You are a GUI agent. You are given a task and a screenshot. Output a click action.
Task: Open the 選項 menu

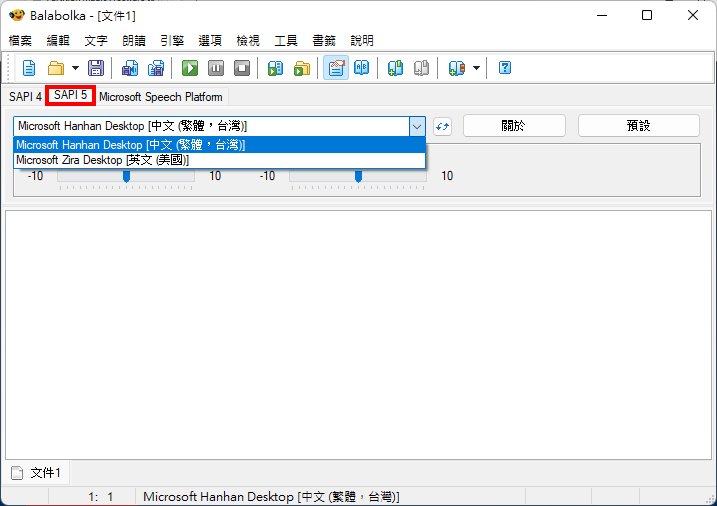[x=210, y=41]
